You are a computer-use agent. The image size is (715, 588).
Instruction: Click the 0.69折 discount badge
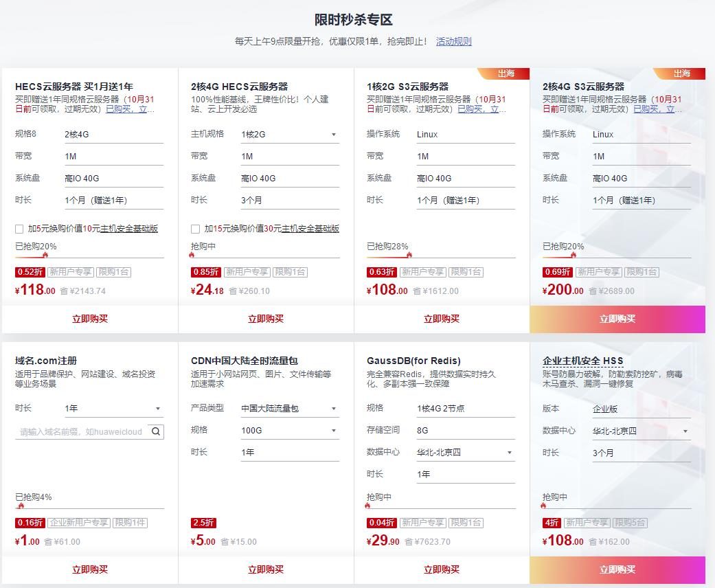pyautogui.click(x=558, y=272)
